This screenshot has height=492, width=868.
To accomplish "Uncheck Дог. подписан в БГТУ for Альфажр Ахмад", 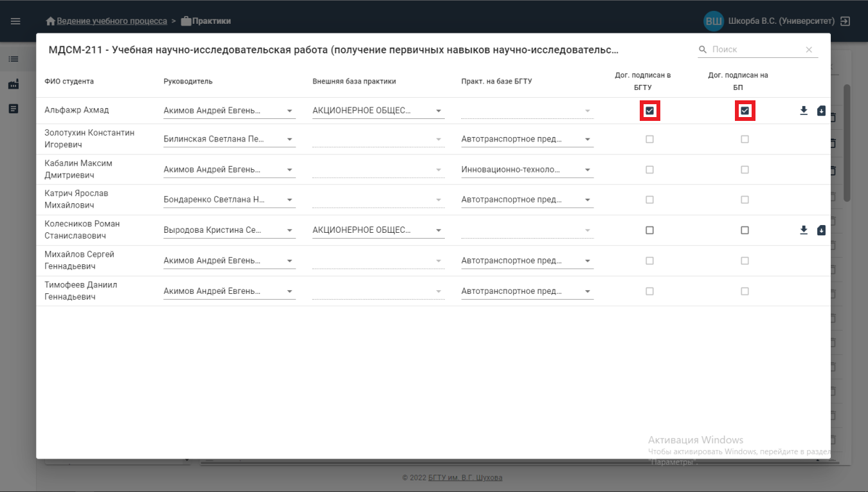I will point(649,111).
